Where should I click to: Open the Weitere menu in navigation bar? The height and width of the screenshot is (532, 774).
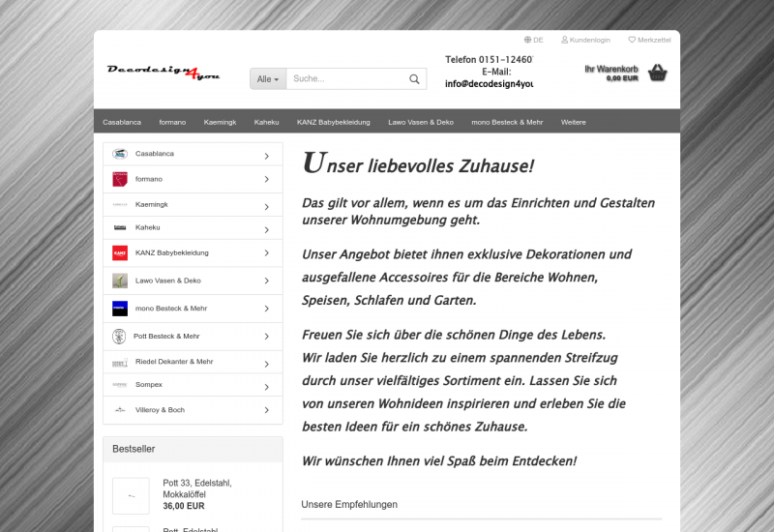point(573,122)
